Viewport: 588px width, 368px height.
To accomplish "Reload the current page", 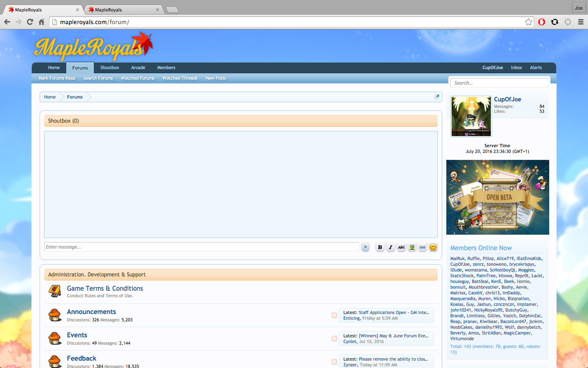I will tap(30, 22).
